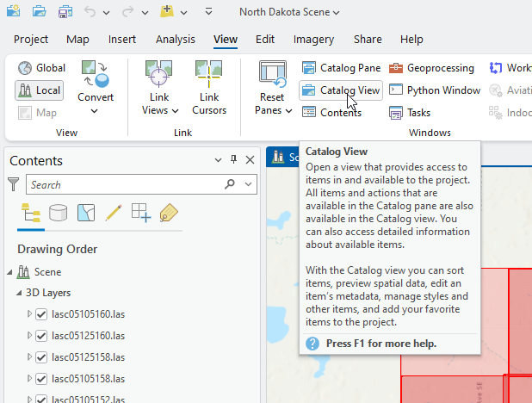Click the filter funnel icon in Contents

coord(14,184)
